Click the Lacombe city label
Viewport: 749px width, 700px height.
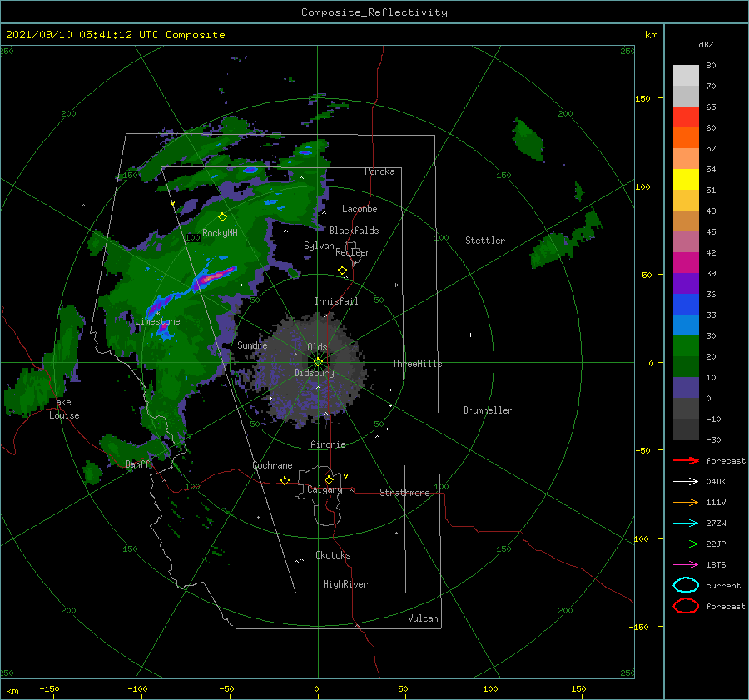tap(360, 209)
